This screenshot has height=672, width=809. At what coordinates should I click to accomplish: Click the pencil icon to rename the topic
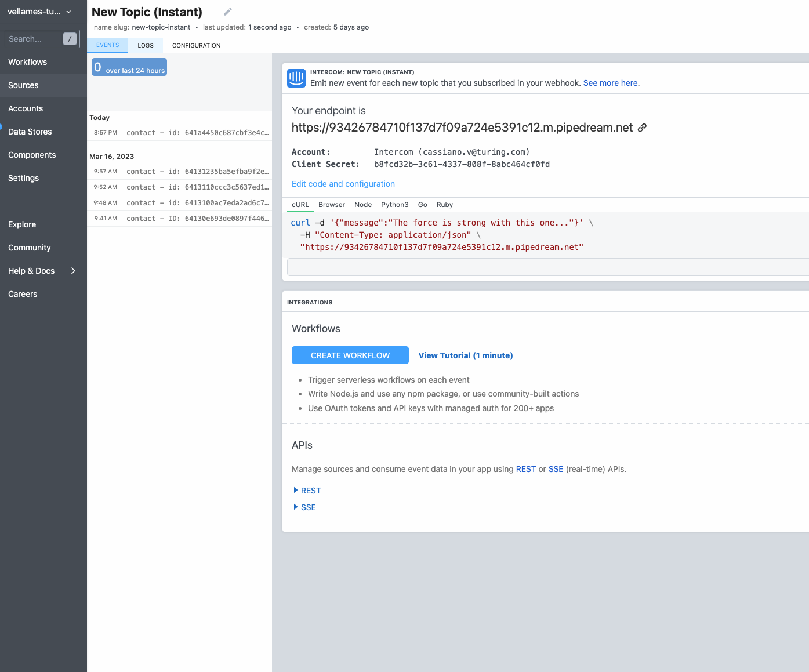(x=227, y=11)
